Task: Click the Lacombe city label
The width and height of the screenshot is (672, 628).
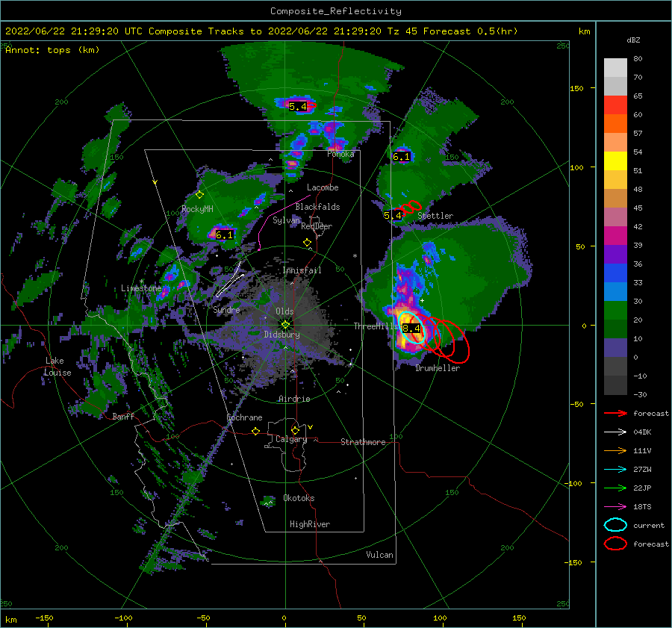Action: click(x=323, y=187)
